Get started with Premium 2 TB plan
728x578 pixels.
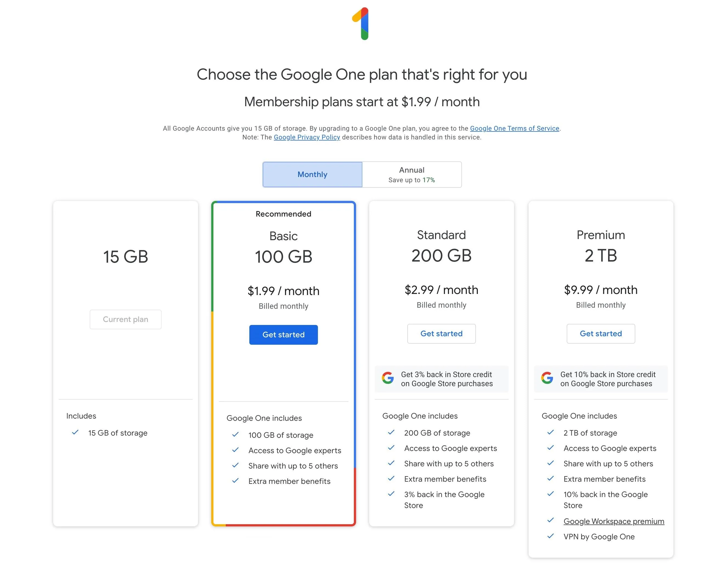pyautogui.click(x=601, y=334)
